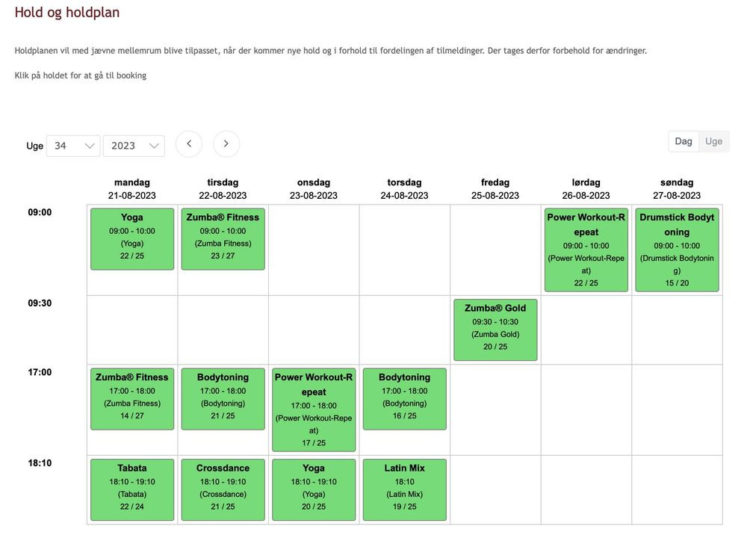Open Monday 17:00 Zumba Fitness class
Image resolution: width=756 pixels, height=538 pixels.
click(x=132, y=399)
